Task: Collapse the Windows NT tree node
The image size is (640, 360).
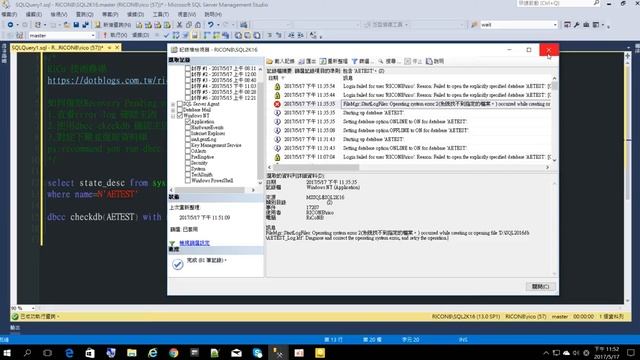Action: 173,116
